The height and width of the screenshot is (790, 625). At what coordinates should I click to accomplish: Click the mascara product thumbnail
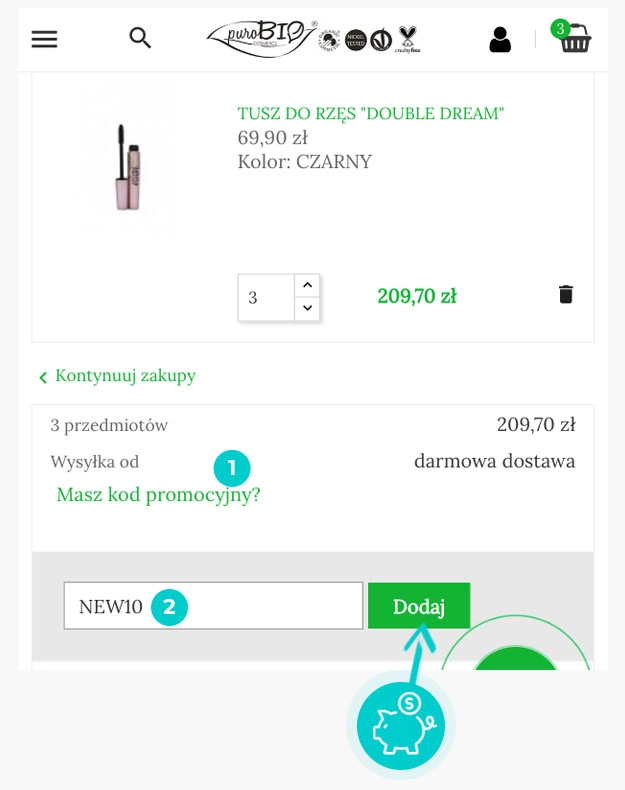[x=127, y=161]
